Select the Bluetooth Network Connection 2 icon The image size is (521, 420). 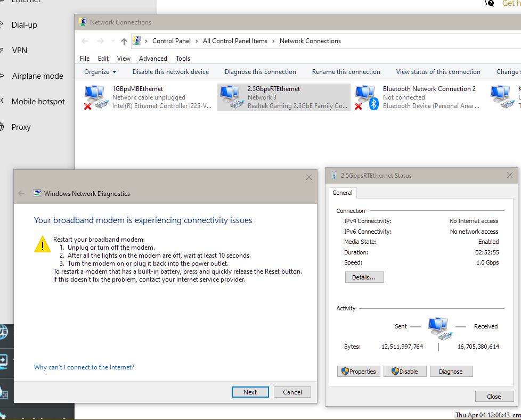tap(367, 97)
